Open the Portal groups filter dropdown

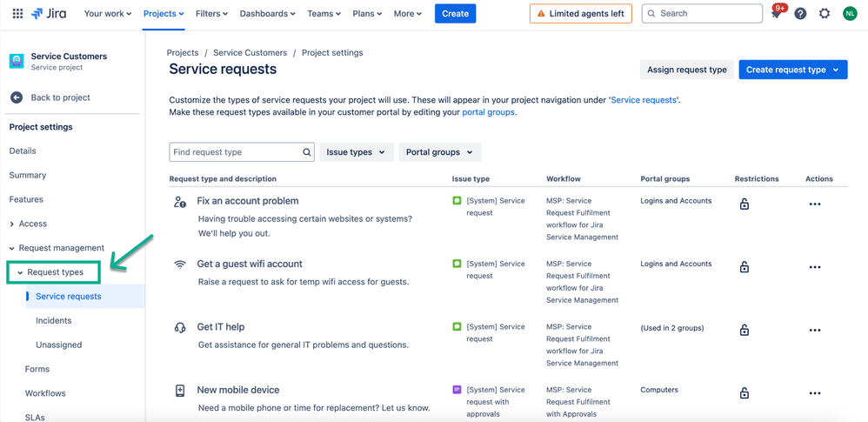coord(440,152)
